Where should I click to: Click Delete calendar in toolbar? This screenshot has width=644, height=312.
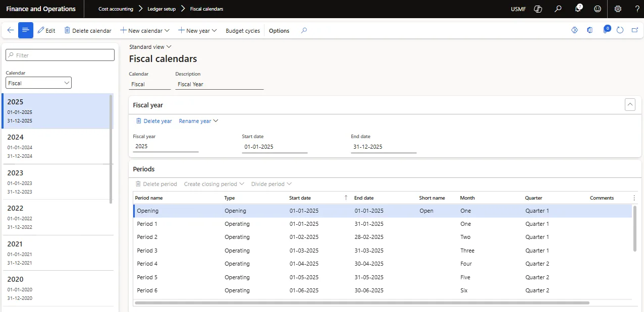coord(88,31)
